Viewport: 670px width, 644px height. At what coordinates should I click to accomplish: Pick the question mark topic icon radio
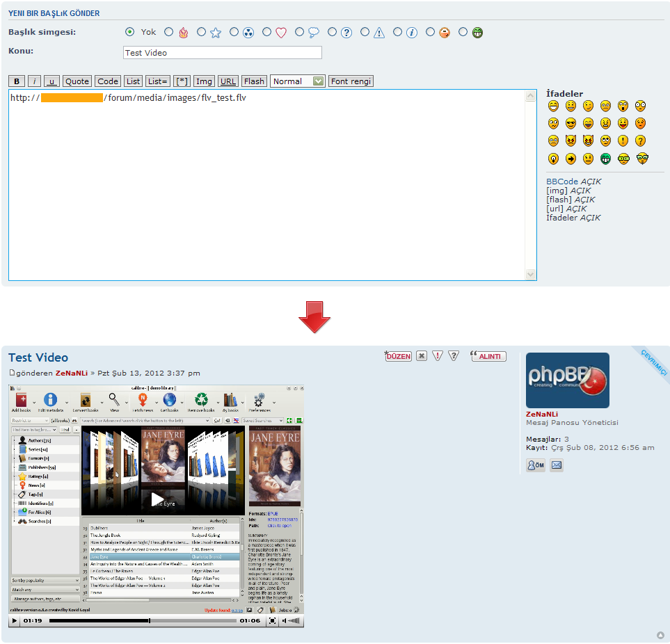pyautogui.click(x=332, y=32)
